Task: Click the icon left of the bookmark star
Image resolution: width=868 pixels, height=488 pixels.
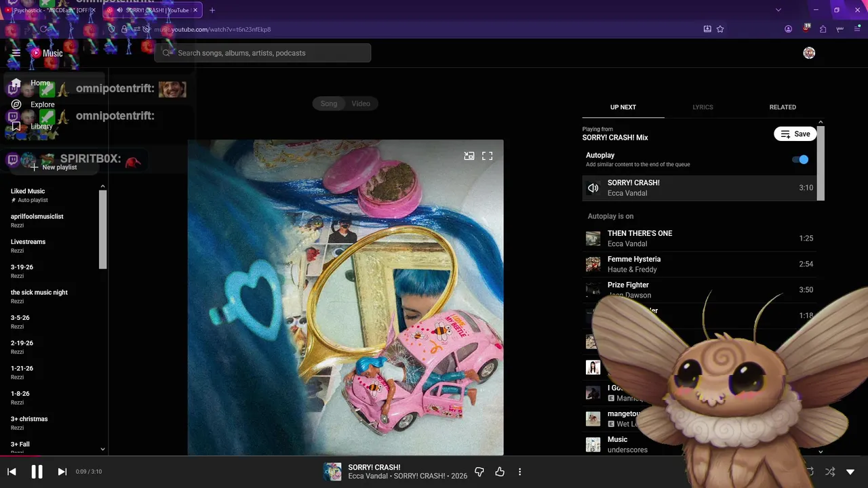Action: (x=707, y=29)
